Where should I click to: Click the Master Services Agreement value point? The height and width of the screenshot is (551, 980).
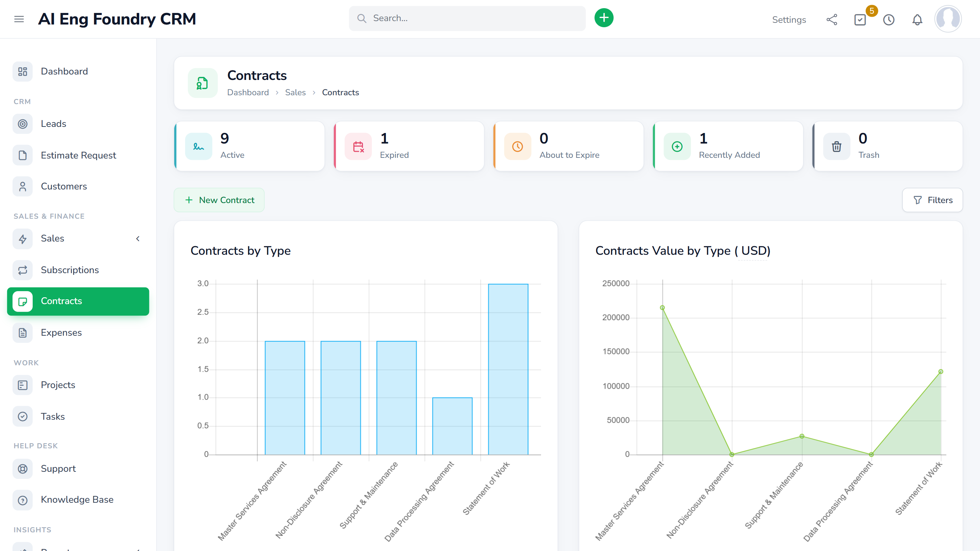pyautogui.click(x=662, y=307)
